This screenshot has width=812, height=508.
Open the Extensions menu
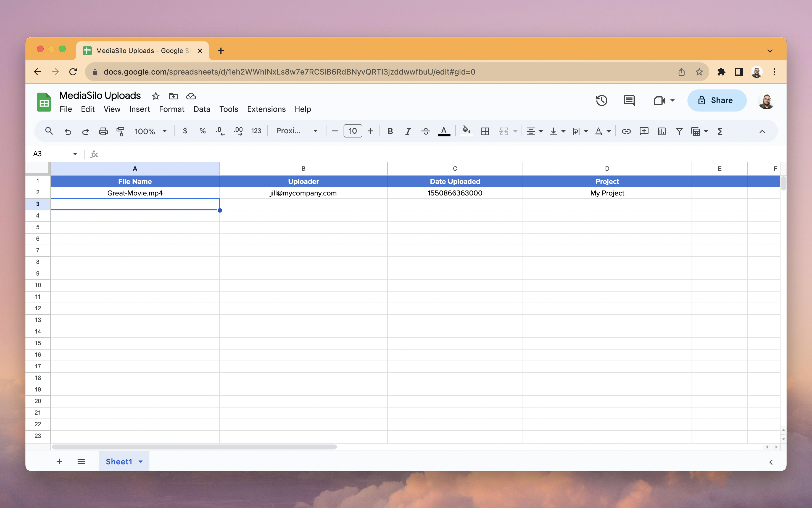[266, 109]
